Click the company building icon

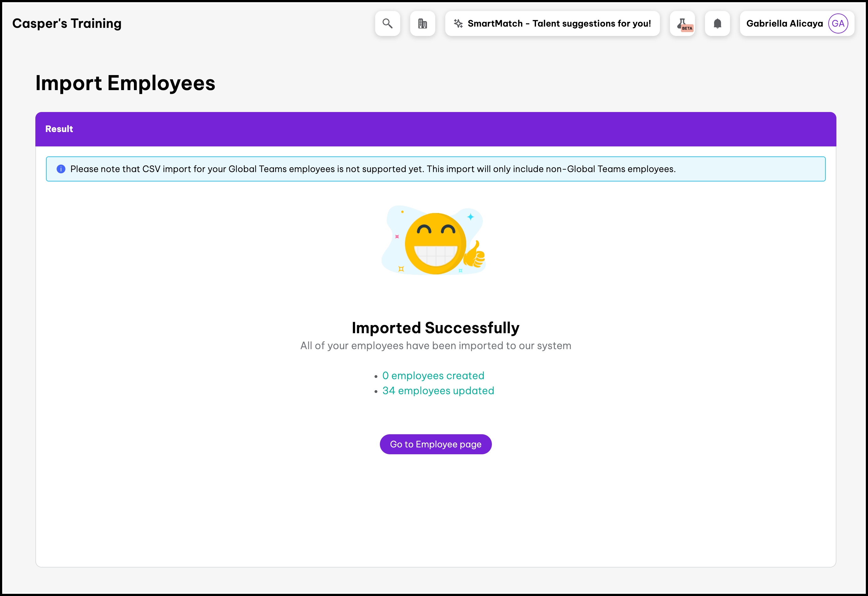[x=422, y=23]
